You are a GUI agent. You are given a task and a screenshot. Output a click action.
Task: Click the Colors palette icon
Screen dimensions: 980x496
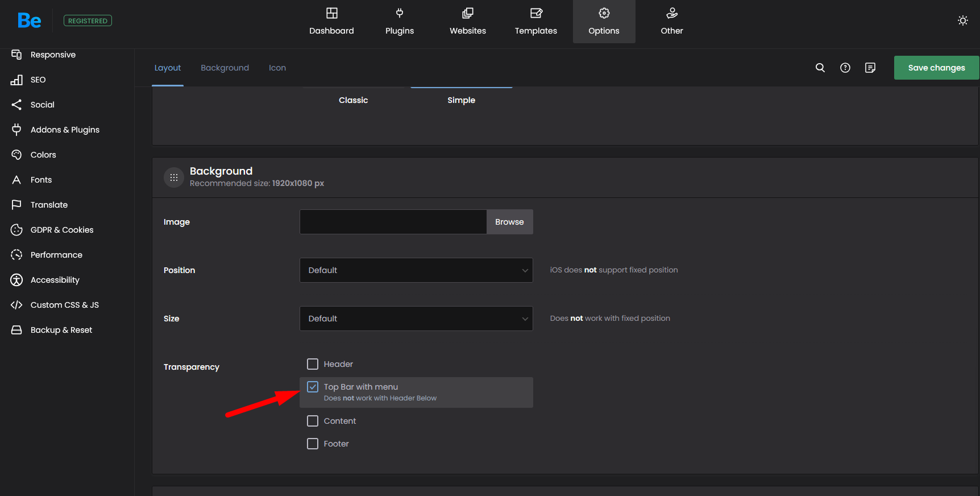(16, 155)
